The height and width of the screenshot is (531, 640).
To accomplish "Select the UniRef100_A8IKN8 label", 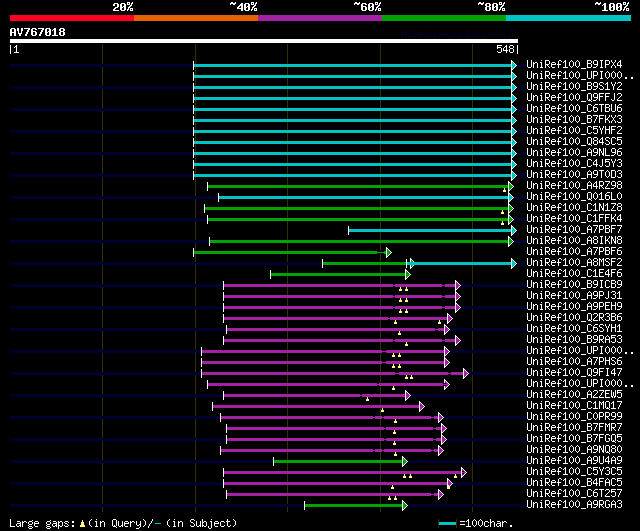I will [574, 241].
